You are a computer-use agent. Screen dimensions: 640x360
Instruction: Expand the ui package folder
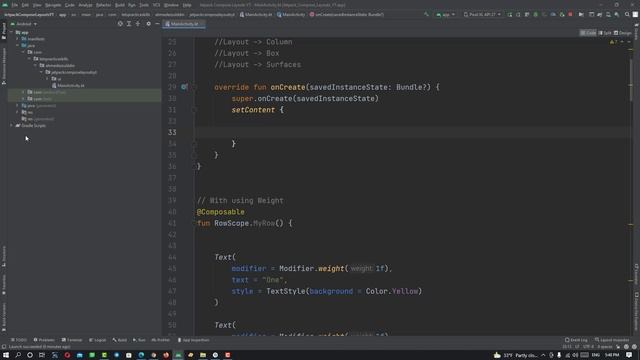click(x=47, y=79)
